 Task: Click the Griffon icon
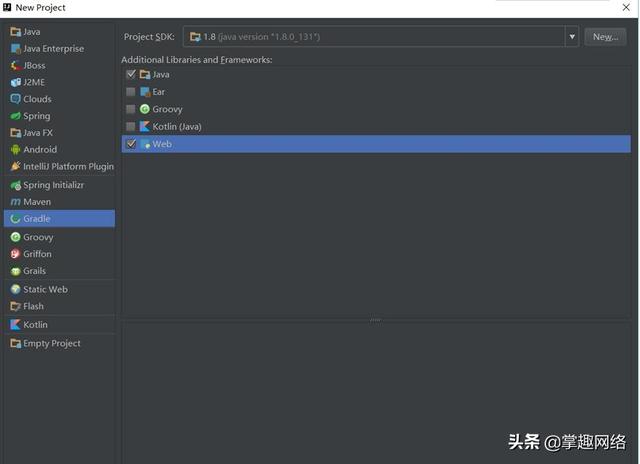point(16,254)
